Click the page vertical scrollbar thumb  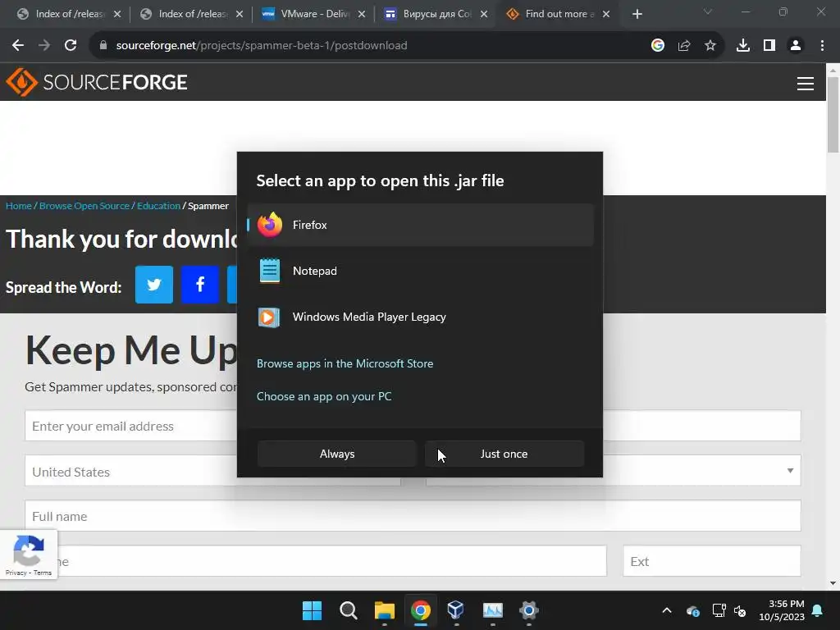(x=833, y=115)
